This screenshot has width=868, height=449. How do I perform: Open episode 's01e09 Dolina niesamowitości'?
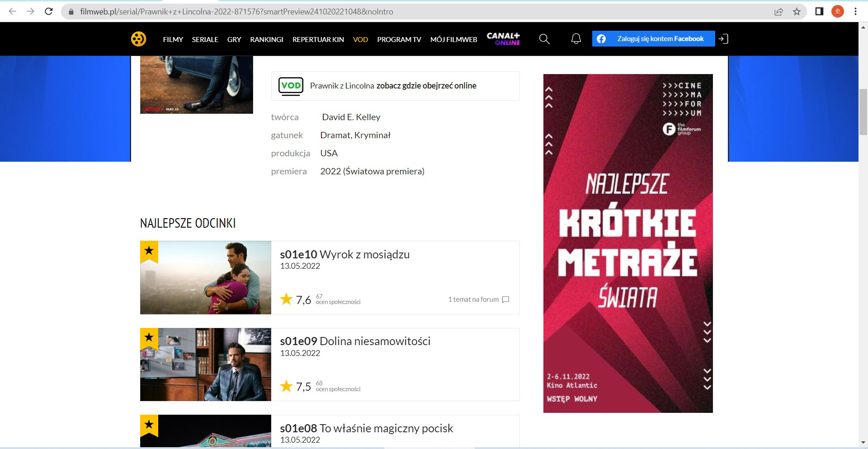tap(355, 341)
